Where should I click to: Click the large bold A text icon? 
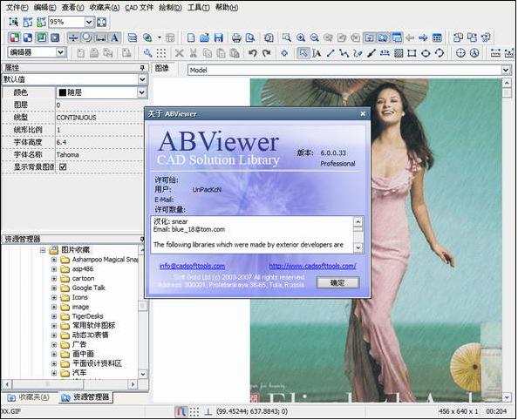click(114, 37)
